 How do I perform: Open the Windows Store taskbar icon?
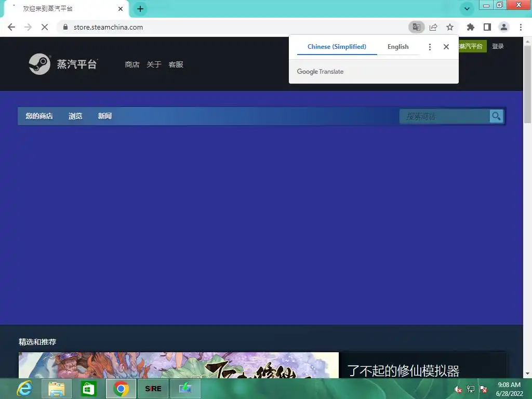[88, 389]
